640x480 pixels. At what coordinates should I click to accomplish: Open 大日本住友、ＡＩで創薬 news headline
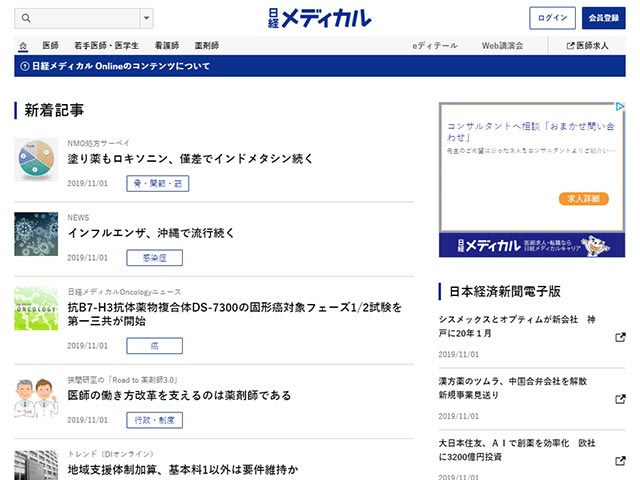(x=517, y=450)
